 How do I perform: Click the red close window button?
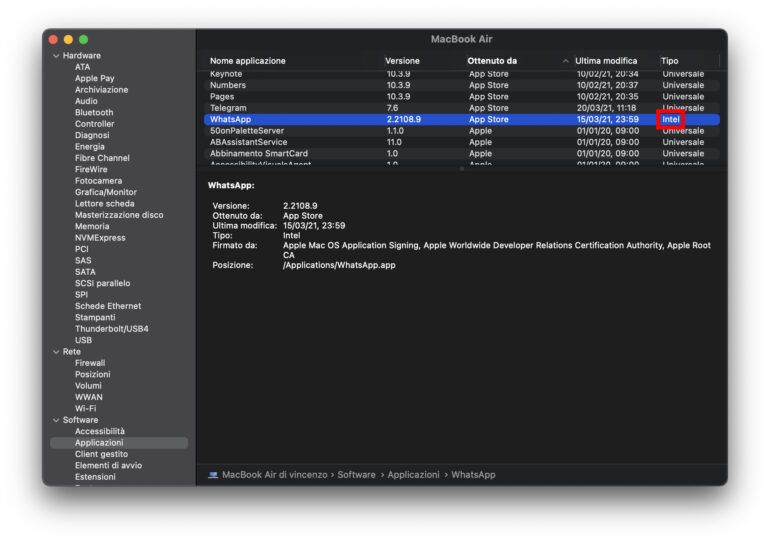[x=53, y=39]
